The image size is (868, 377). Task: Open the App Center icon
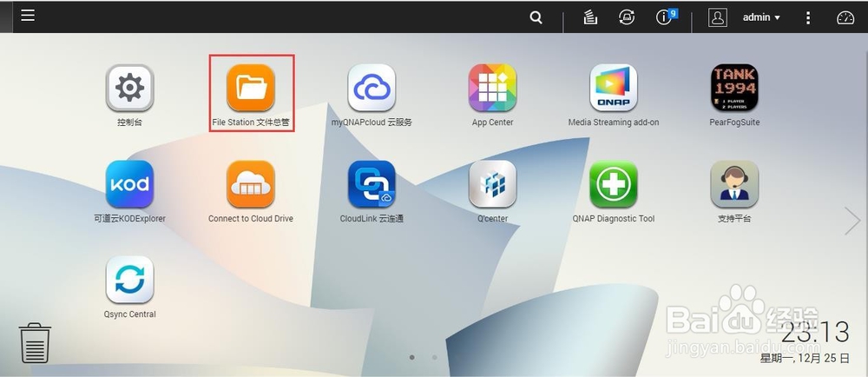492,88
